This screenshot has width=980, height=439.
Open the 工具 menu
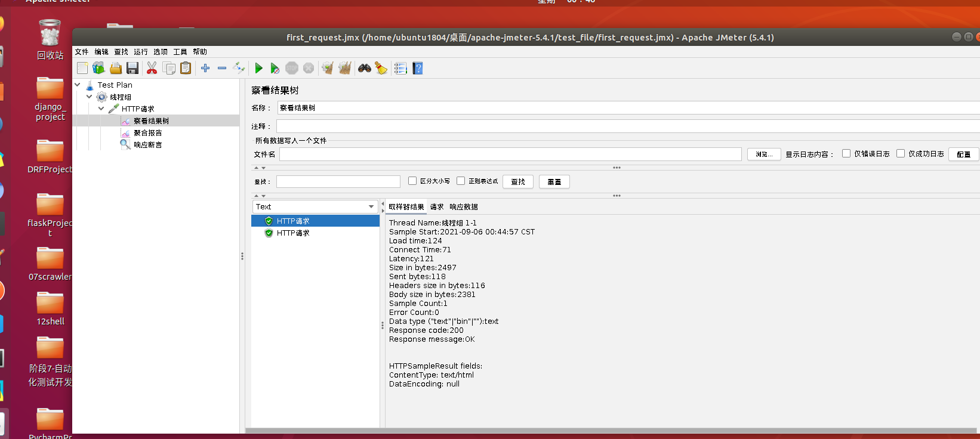180,52
